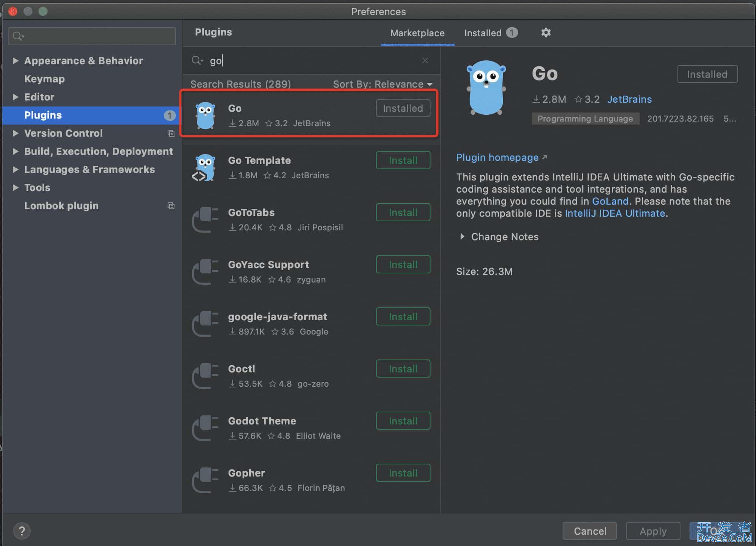Click the GoToTabs plugin plug icon
The image size is (756, 546).
click(x=205, y=219)
